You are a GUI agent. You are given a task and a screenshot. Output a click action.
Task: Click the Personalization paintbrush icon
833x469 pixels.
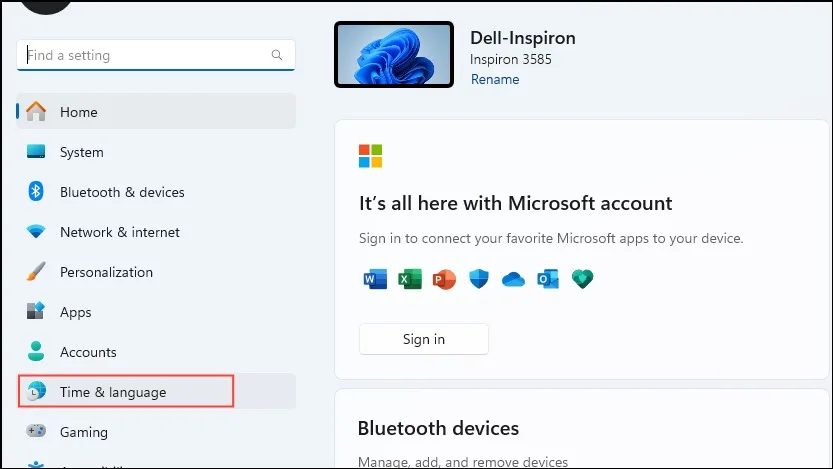pos(36,271)
